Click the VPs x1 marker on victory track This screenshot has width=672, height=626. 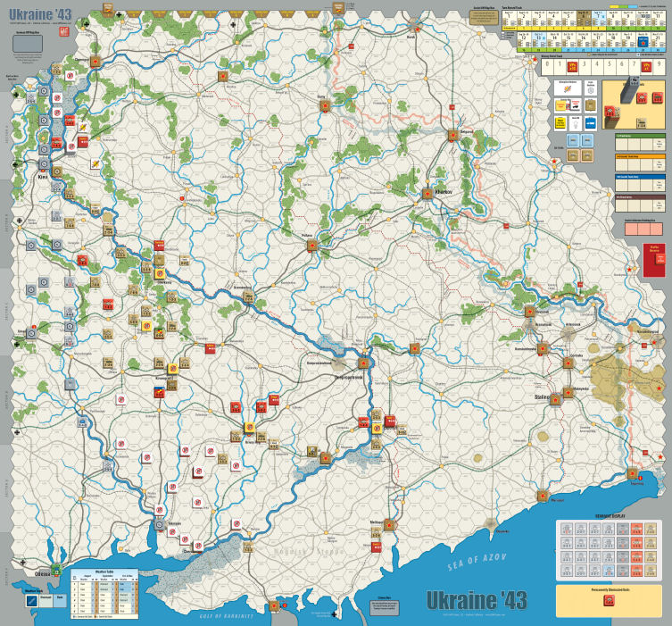[646, 67]
